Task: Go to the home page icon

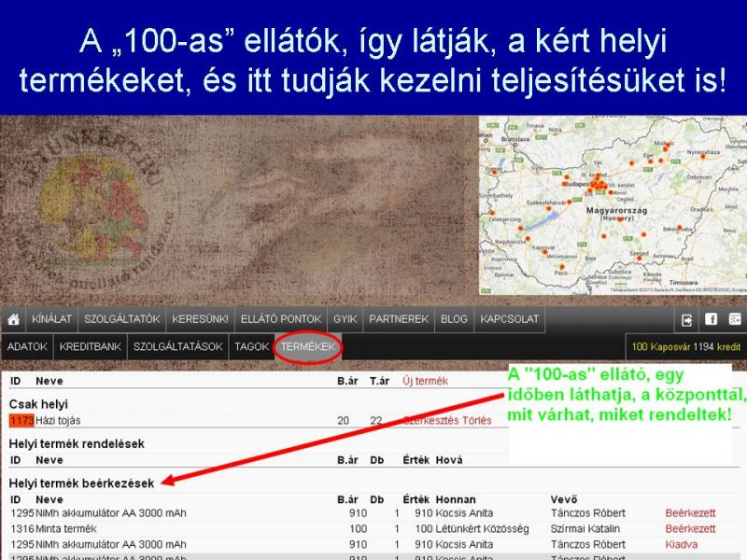Action: tap(13, 319)
